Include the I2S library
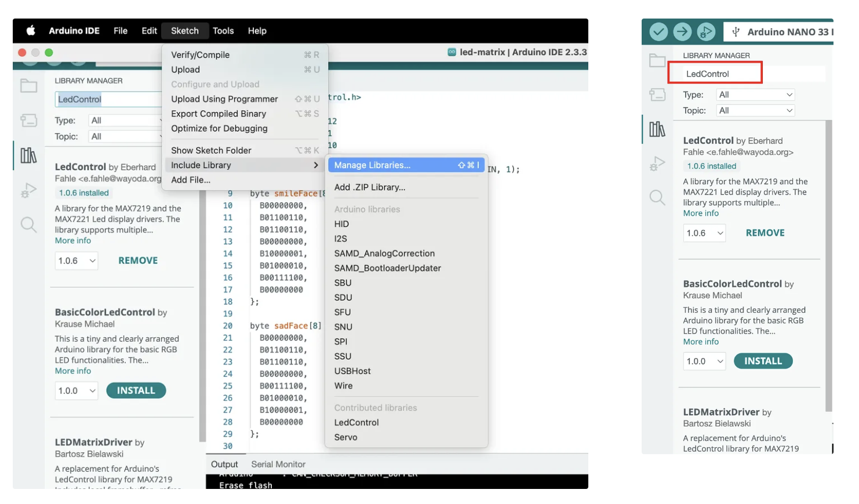This screenshot has width=859, height=504. (x=406, y=239)
